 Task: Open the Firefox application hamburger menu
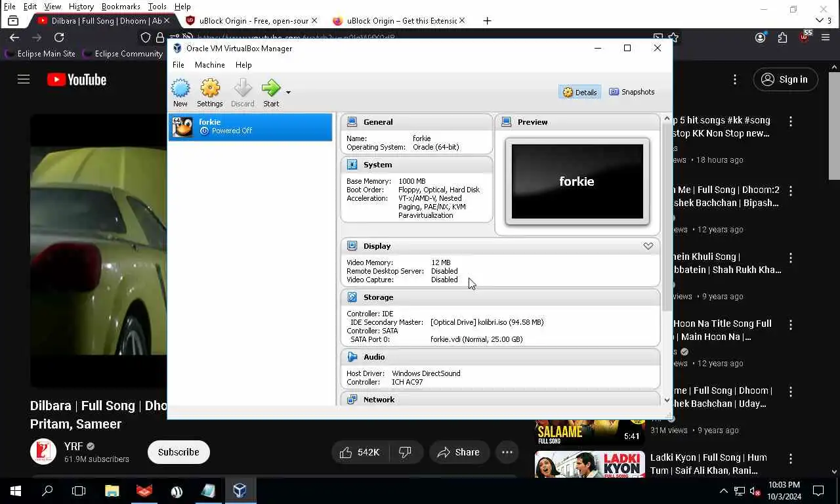click(x=826, y=37)
